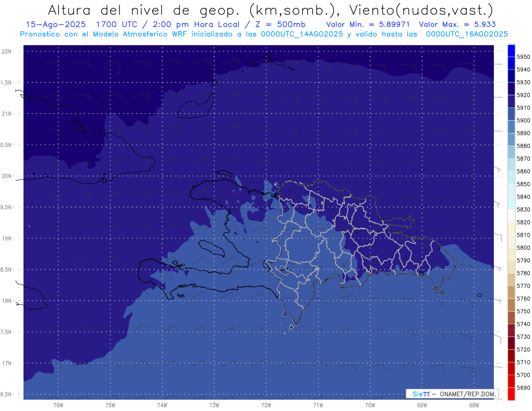Screen dimensions: 532x411
Task: Click the legend value '5880'
Action: pyautogui.click(x=523, y=146)
